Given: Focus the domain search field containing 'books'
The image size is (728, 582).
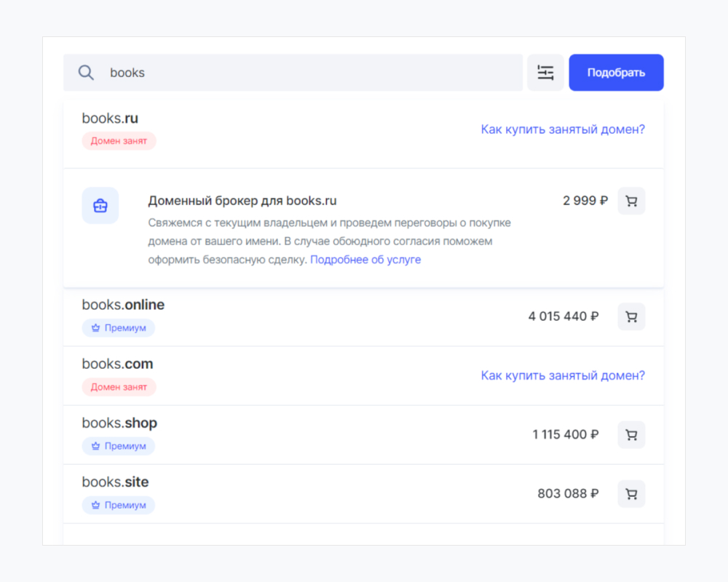Looking at the screenshot, I should (306, 73).
